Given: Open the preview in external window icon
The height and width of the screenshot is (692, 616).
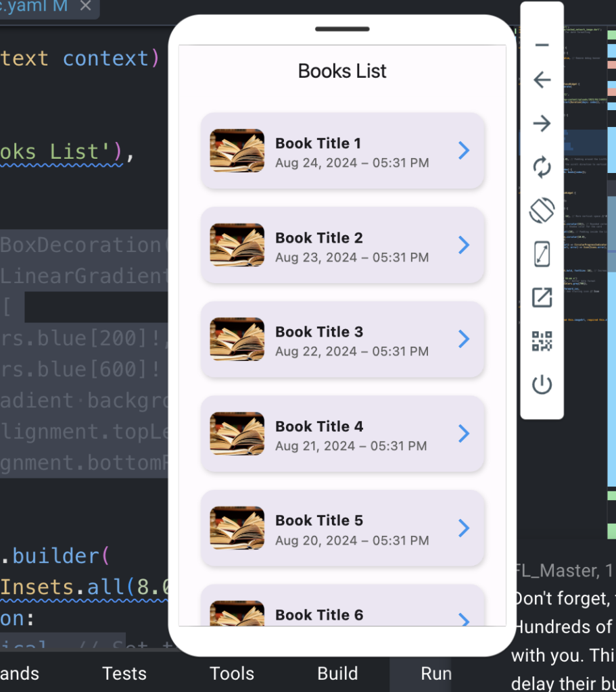Looking at the screenshot, I should tap(542, 297).
